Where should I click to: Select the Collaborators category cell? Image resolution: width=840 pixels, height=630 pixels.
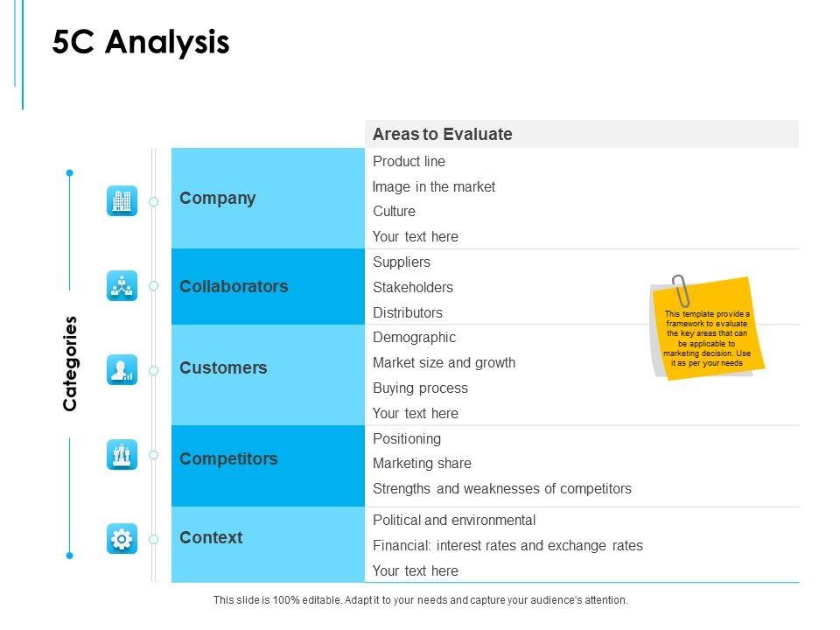tap(234, 286)
